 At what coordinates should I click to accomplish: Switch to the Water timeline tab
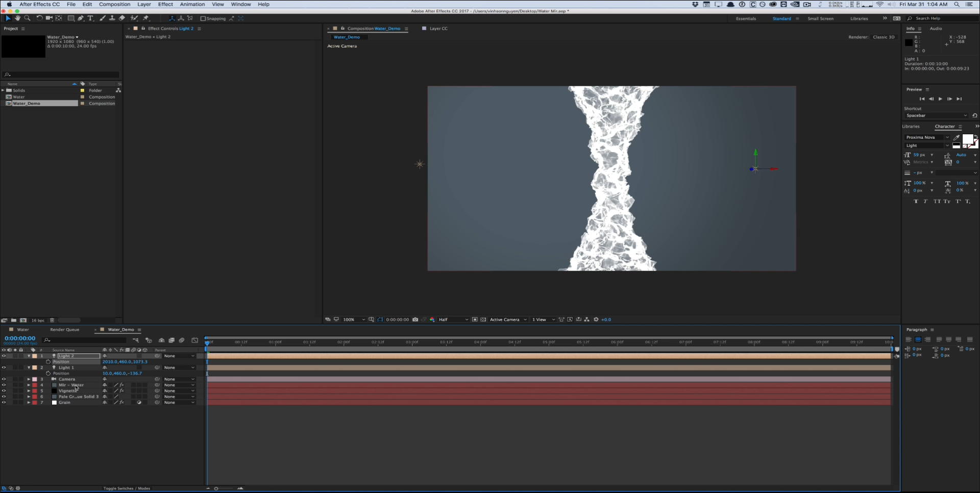pos(23,330)
